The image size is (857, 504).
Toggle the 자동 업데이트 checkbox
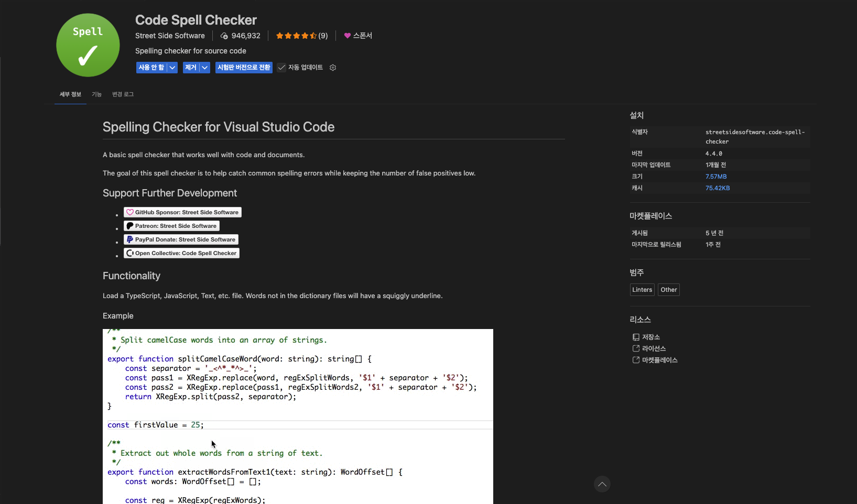coord(281,67)
